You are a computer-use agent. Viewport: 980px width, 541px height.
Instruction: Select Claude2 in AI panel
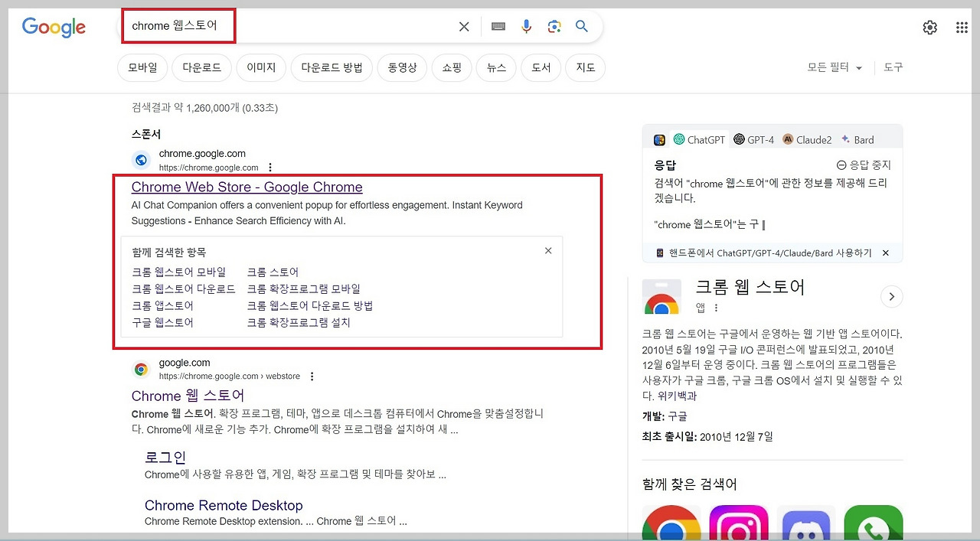807,139
